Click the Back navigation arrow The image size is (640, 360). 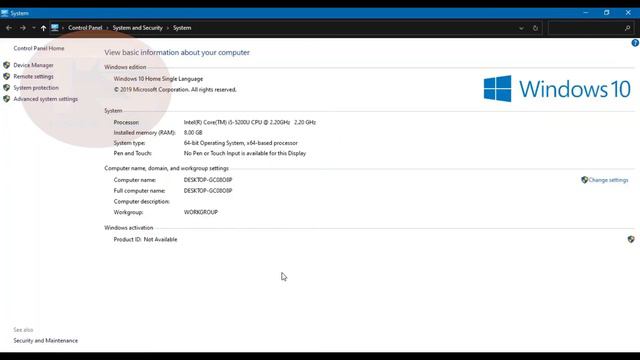pos(9,28)
